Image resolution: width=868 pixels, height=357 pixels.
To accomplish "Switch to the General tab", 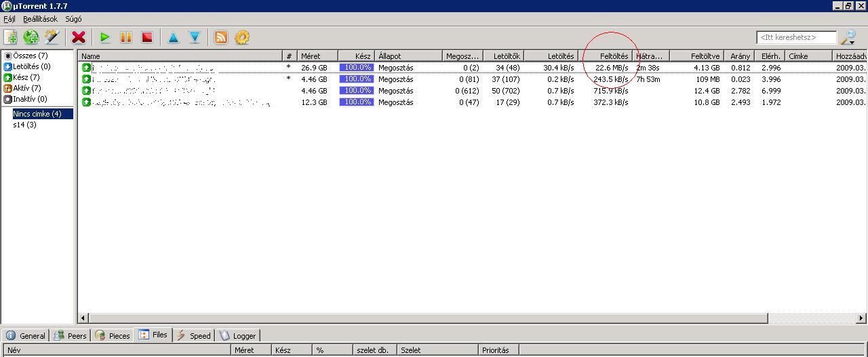I will click(26, 335).
